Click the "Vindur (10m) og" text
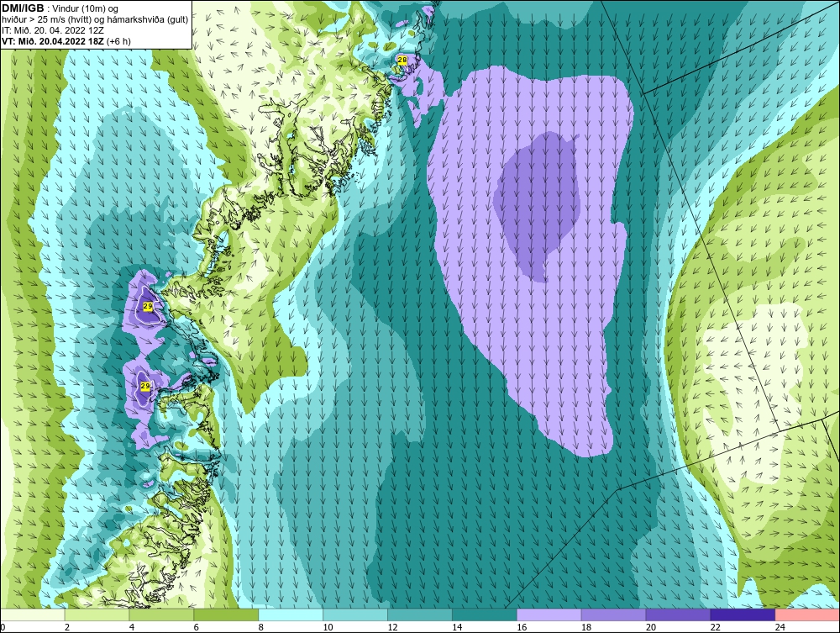The image size is (840, 633). (87, 9)
